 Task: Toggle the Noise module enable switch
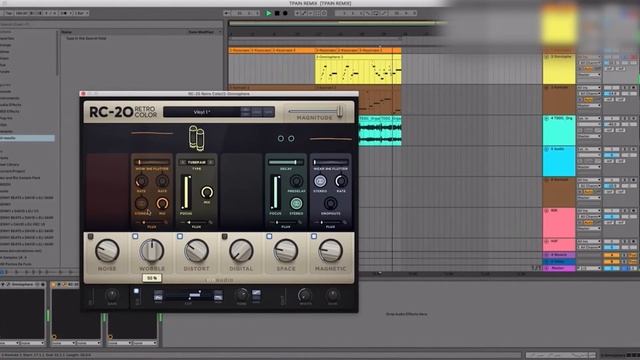tap(91, 236)
